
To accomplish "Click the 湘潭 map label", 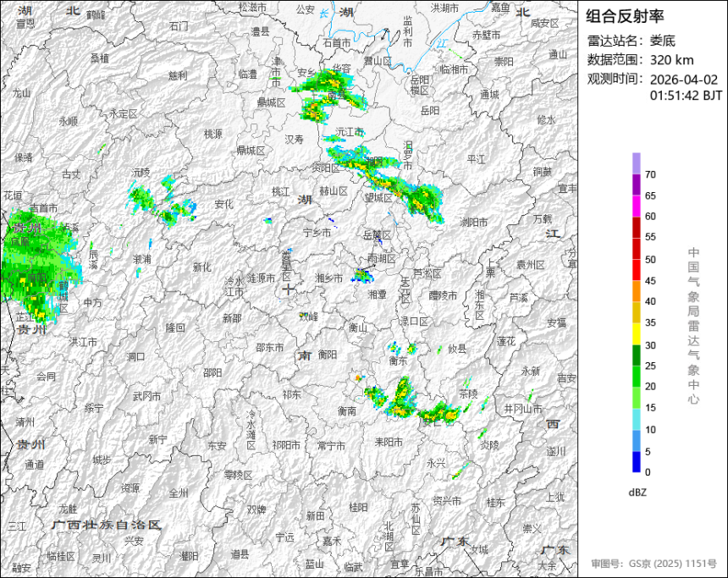I will [377, 295].
